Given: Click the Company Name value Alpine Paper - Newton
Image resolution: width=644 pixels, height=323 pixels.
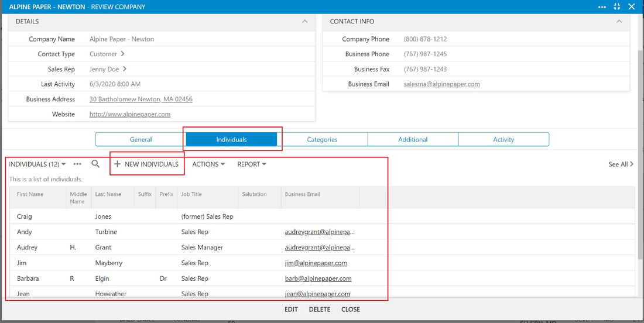Looking at the screenshot, I should click(x=122, y=39).
